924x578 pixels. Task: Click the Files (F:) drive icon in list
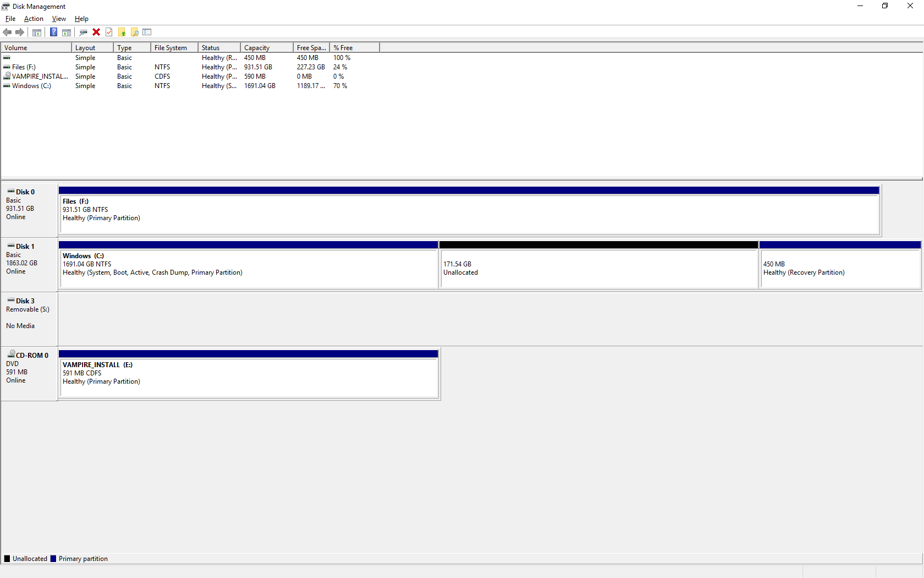pos(7,67)
